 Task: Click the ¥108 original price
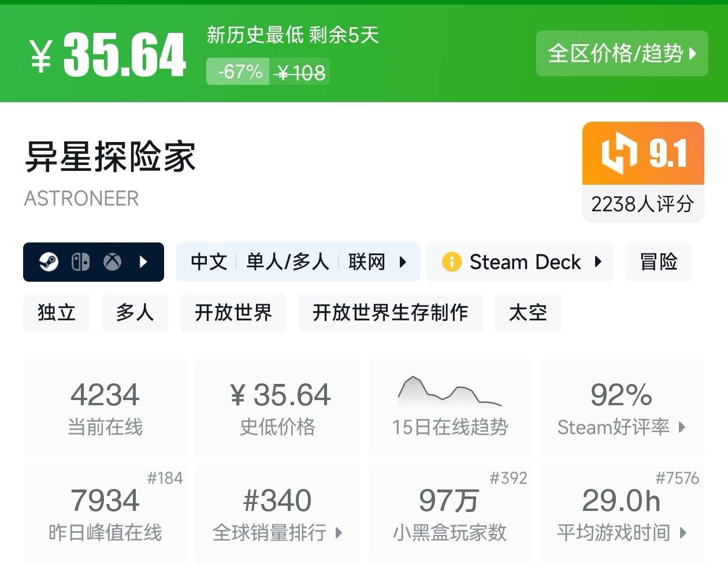tap(301, 73)
